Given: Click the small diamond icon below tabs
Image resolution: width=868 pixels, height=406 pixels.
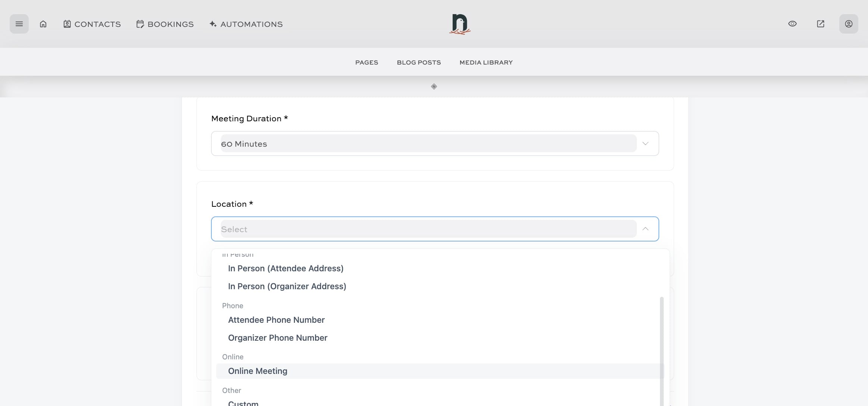Looking at the screenshot, I should (x=434, y=87).
